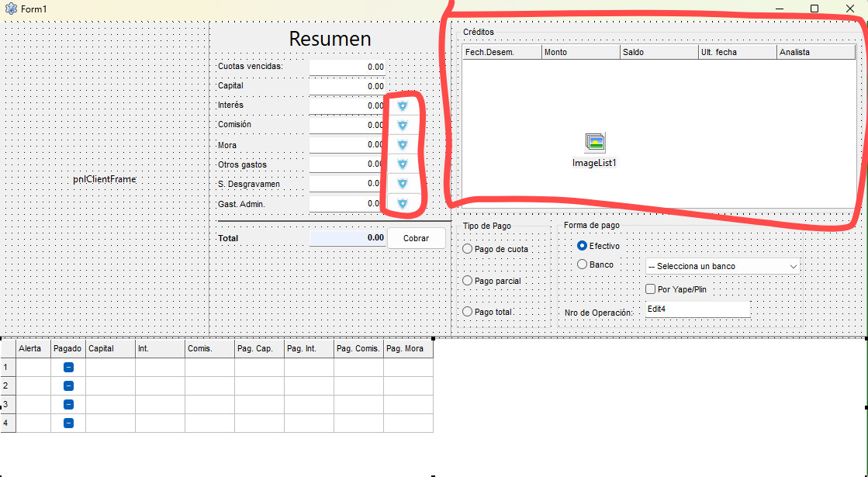Click the Pag. Mora grid column header
Screen dimensions: 868x477
[407, 349]
